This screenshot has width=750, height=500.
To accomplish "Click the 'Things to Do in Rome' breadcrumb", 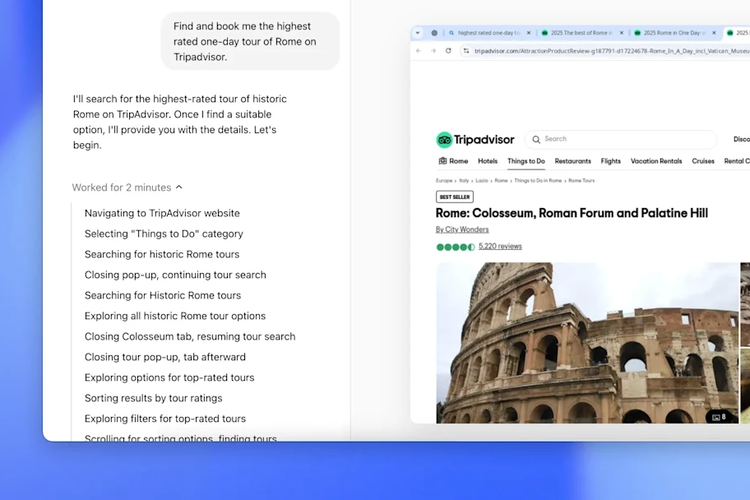I will pos(540,181).
